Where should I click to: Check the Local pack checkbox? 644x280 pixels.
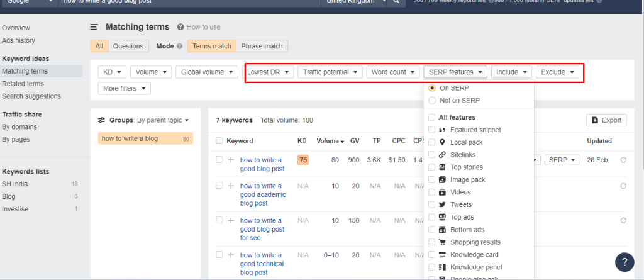[x=431, y=142]
